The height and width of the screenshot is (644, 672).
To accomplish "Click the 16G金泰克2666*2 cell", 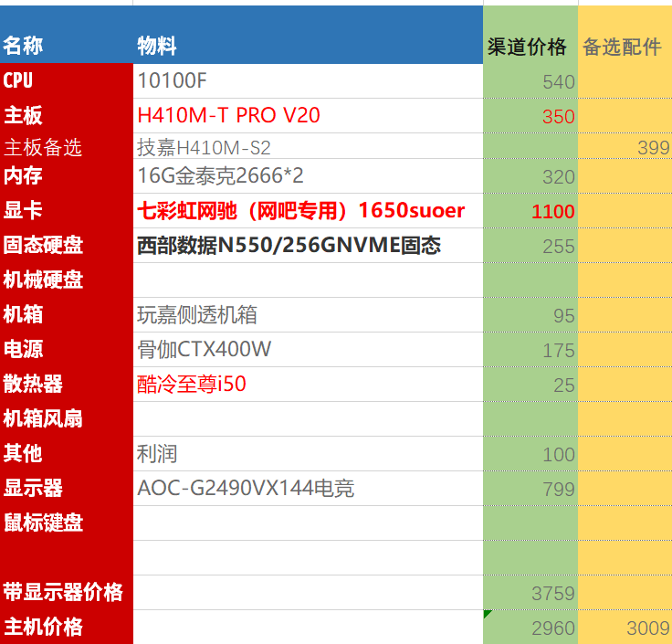I will point(308,176).
